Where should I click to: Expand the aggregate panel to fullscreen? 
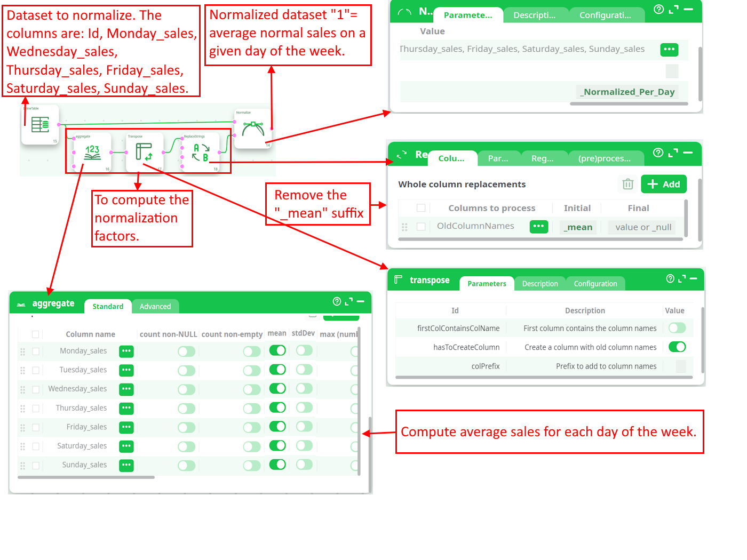[x=348, y=302]
